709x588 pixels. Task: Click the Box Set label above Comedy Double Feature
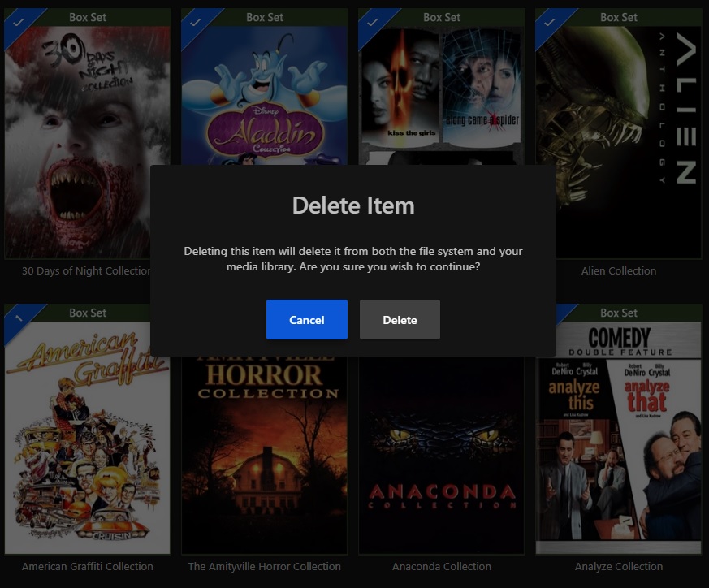pyautogui.click(x=619, y=313)
